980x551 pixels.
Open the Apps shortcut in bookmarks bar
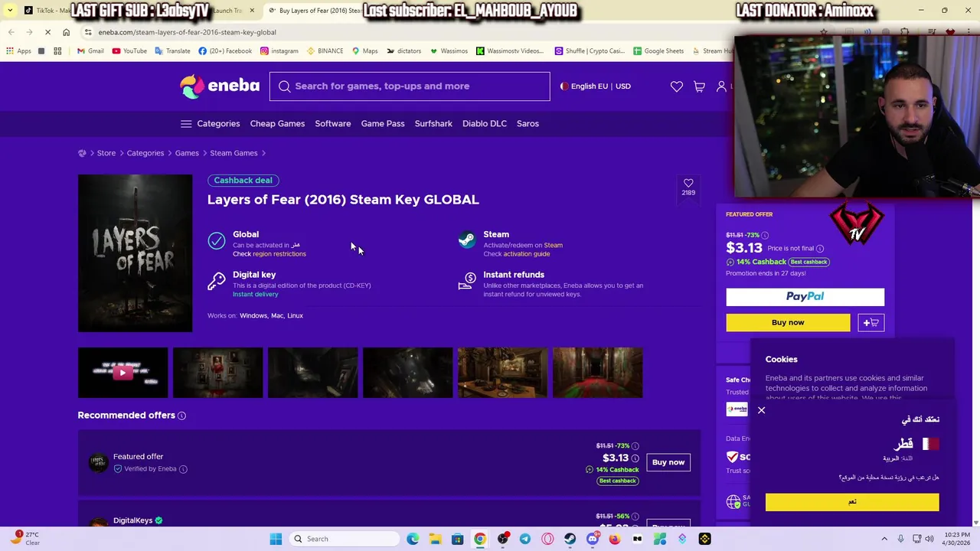[18, 51]
